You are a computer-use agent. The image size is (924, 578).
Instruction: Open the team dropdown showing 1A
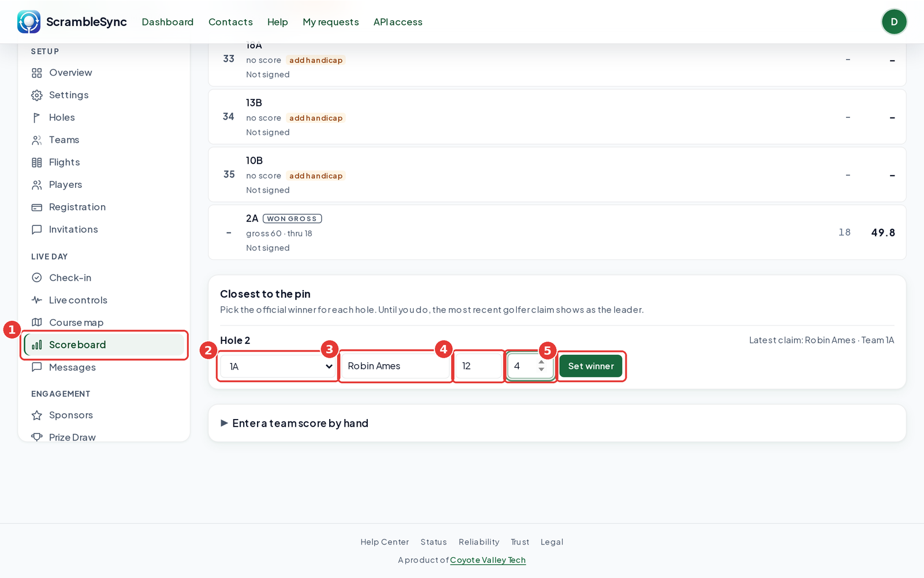278,366
